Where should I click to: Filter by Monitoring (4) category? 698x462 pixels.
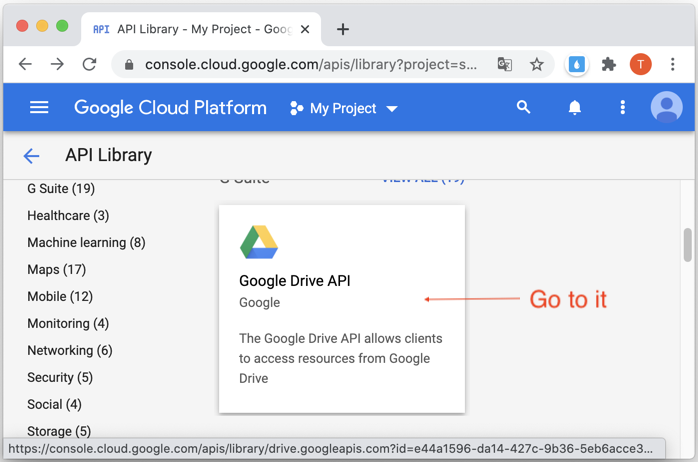click(x=68, y=324)
